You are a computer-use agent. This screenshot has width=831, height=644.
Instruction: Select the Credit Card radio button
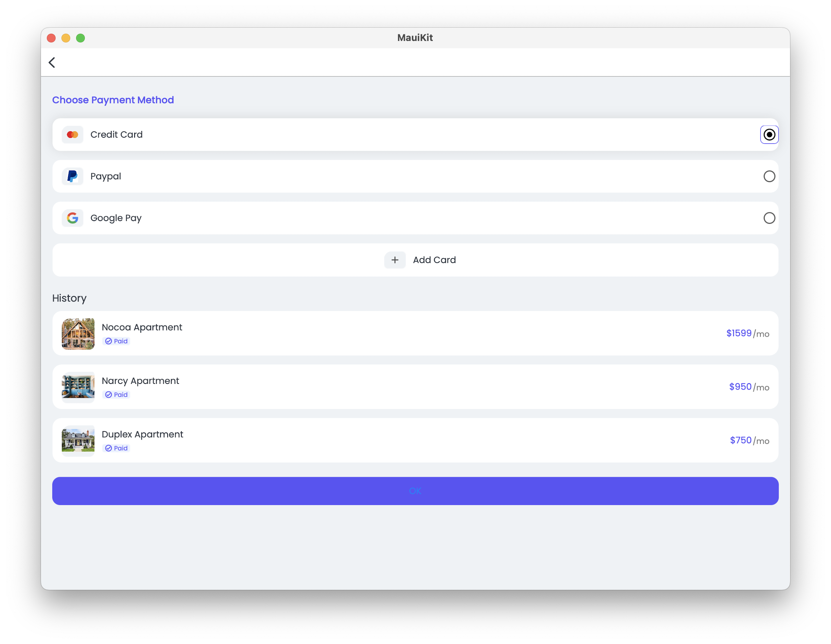point(769,135)
